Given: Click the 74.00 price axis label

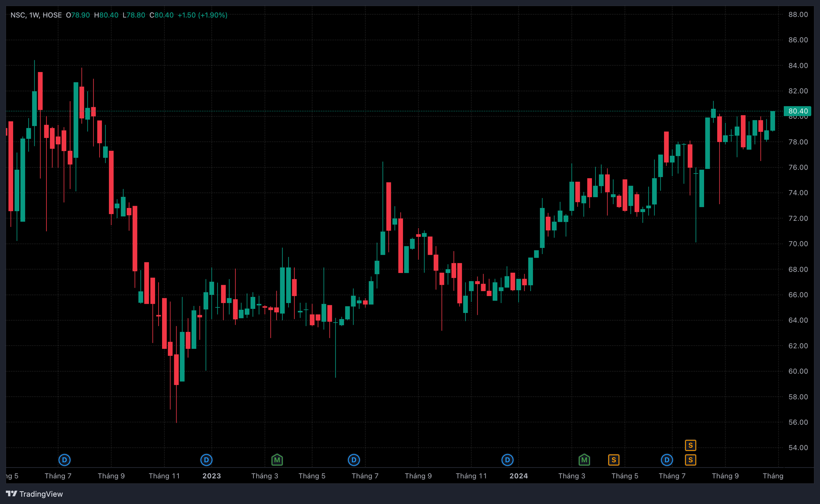Looking at the screenshot, I should coord(798,192).
